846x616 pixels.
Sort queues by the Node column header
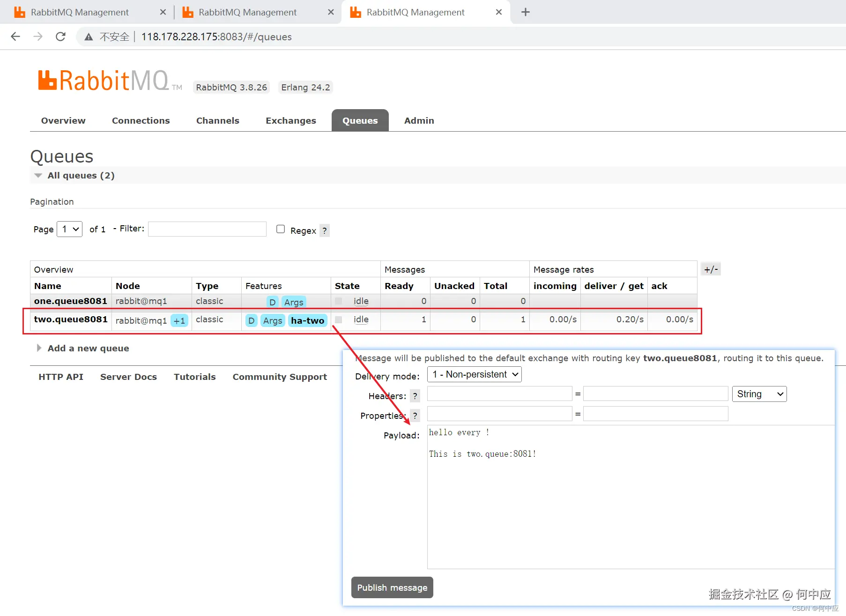click(128, 286)
